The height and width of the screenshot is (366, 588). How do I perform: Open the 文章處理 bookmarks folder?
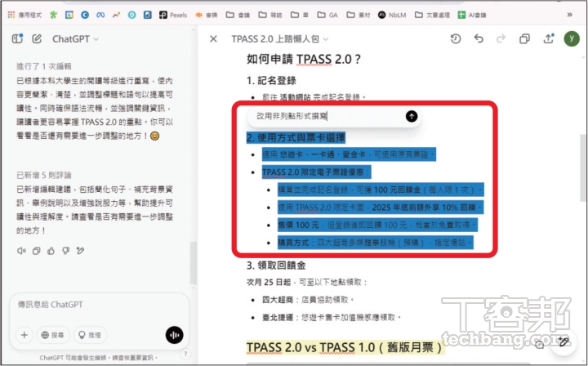(432, 15)
